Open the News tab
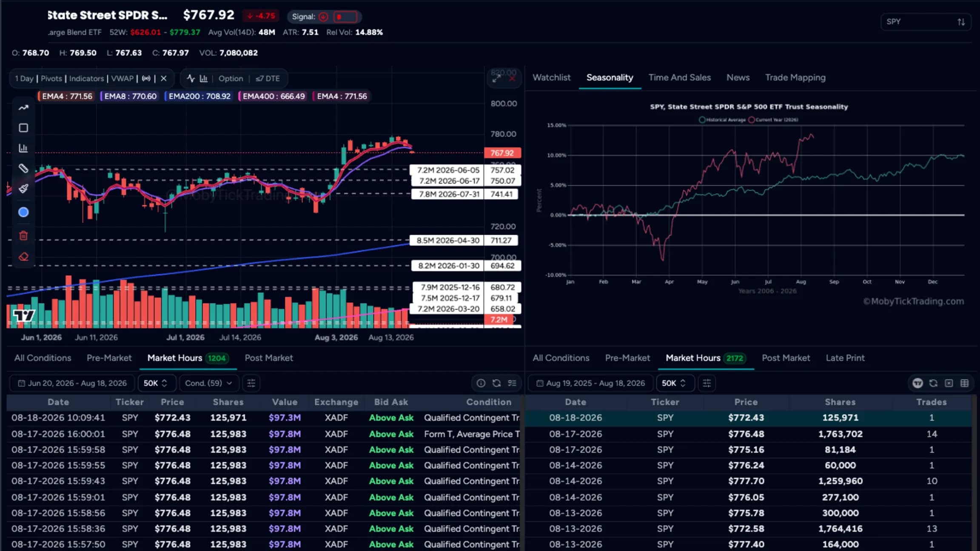This screenshot has height=551, width=980. point(738,77)
